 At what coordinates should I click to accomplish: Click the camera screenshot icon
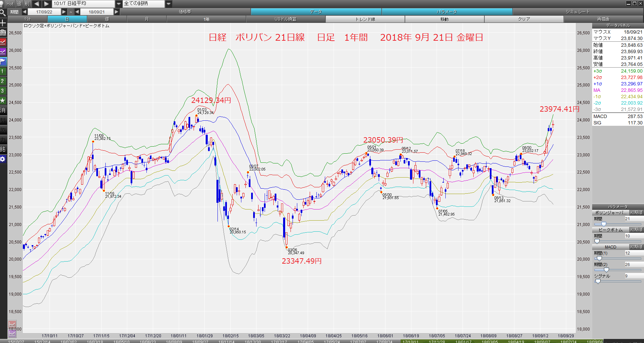[x=3, y=32]
